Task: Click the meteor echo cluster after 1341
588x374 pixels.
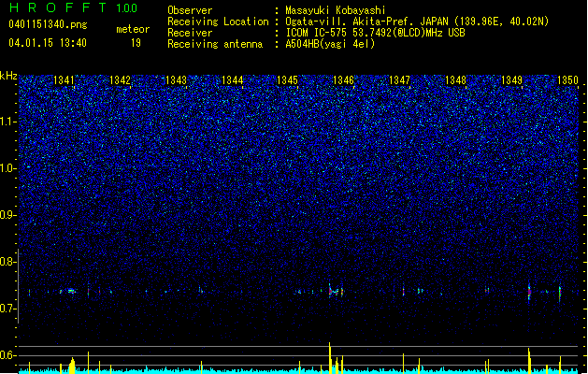Action: click(71, 291)
